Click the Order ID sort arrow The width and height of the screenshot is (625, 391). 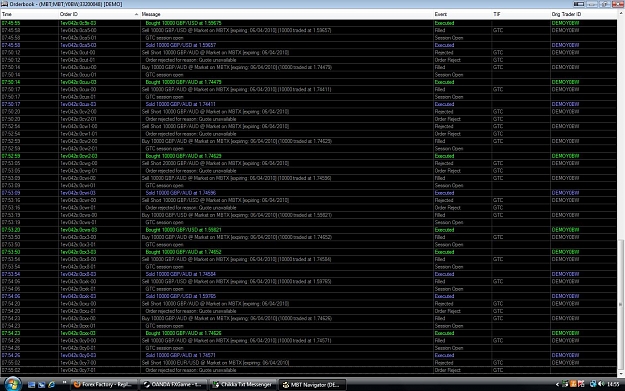[136, 14]
